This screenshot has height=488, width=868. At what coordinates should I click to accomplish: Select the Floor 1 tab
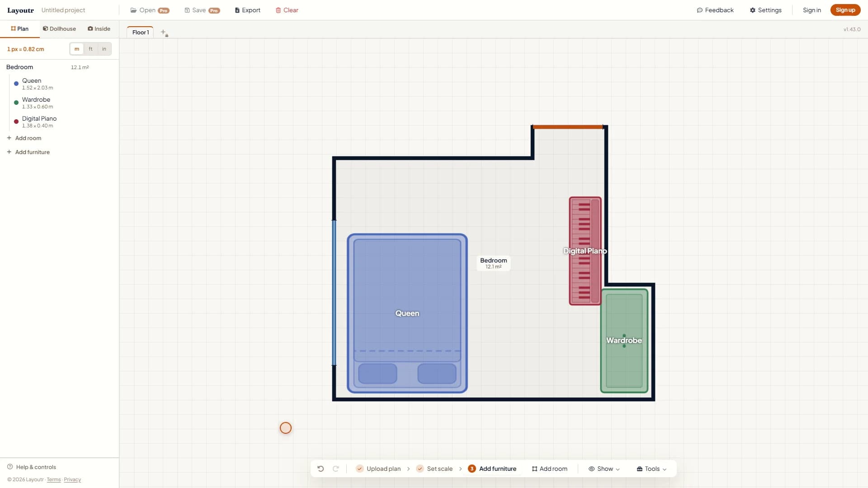coord(141,33)
